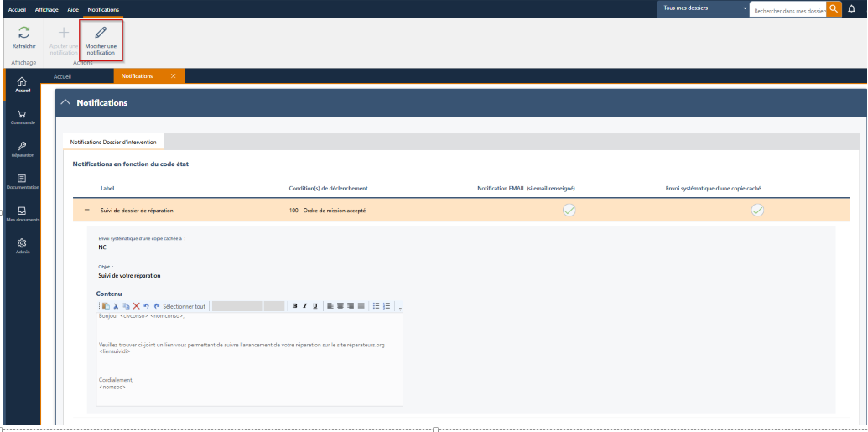Image resolution: width=868 pixels, height=432 pixels.
Task: Open Documentation in the left sidebar
Action: (22, 180)
